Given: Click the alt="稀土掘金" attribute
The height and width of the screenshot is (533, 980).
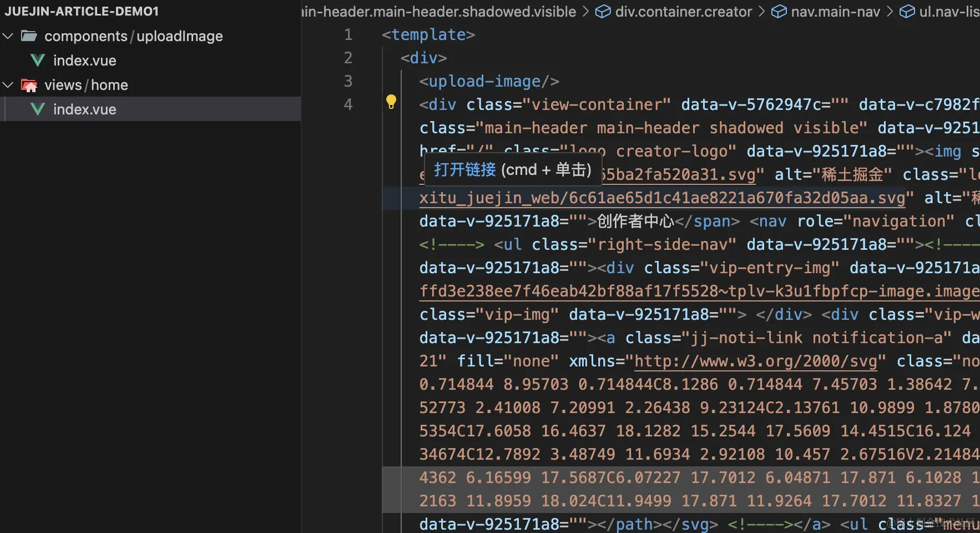Looking at the screenshot, I should click(833, 175).
